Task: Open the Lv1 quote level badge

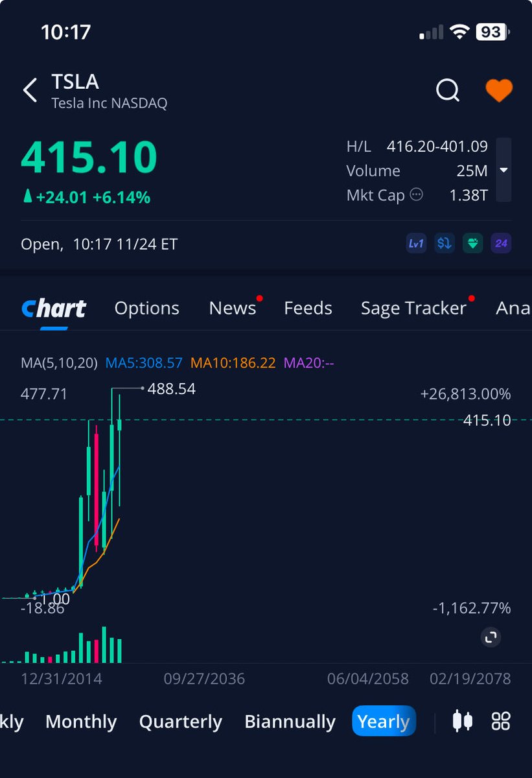Action: (x=415, y=244)
